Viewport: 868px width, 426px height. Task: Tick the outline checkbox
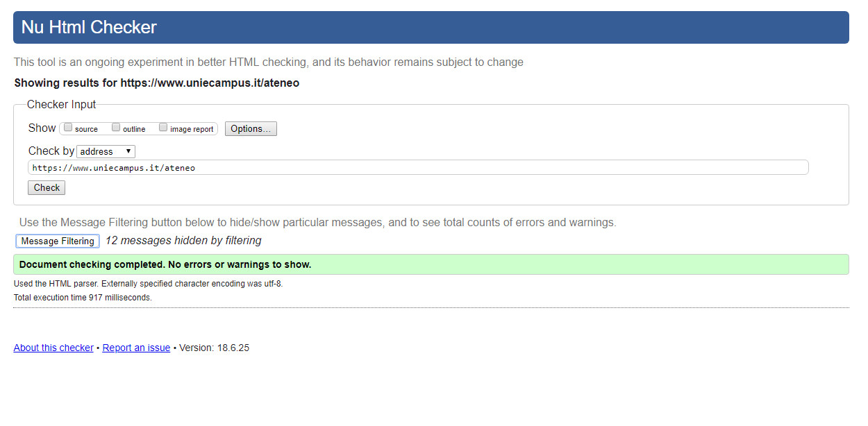pos(116,128)
